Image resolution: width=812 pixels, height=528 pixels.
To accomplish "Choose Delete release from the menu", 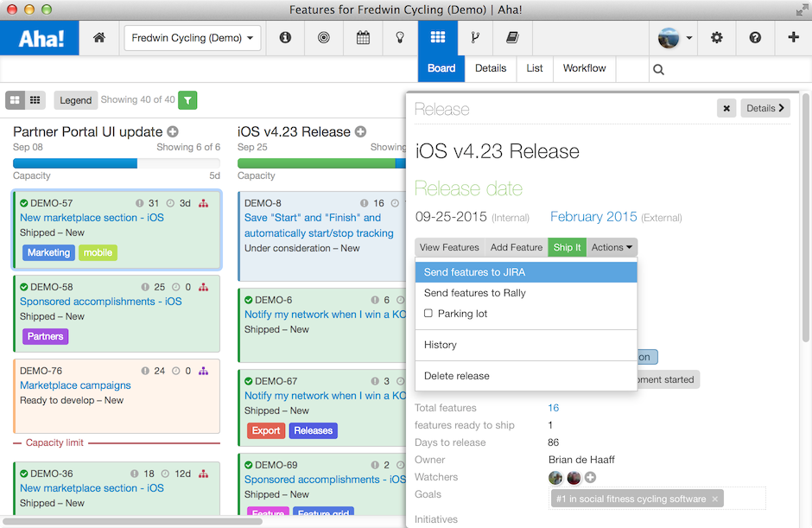I will pos(525,376).
